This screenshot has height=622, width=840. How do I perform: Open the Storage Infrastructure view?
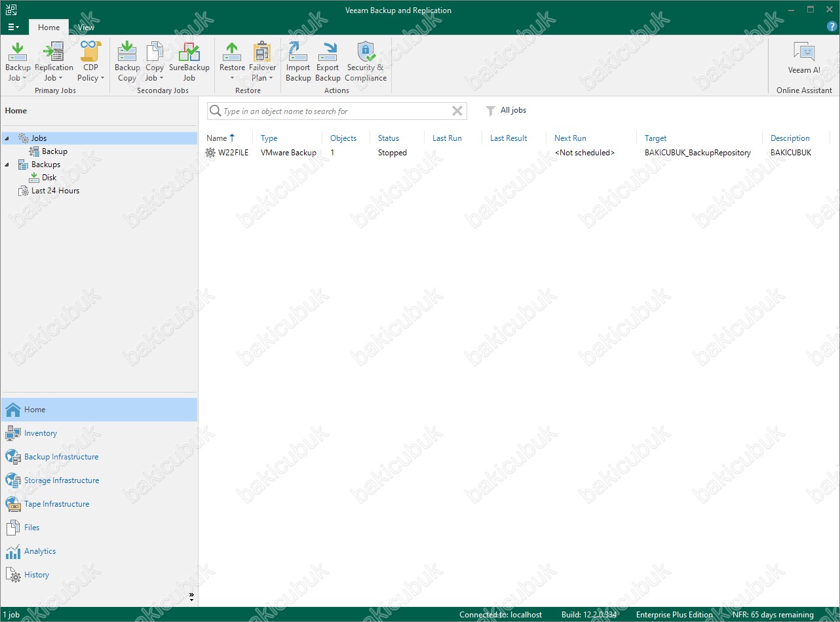[99, 480]
